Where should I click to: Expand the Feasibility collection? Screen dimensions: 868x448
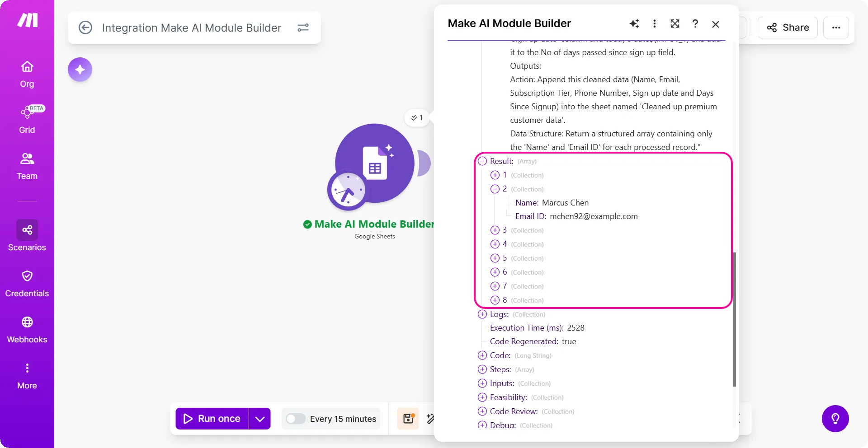[x=482, y=397]
